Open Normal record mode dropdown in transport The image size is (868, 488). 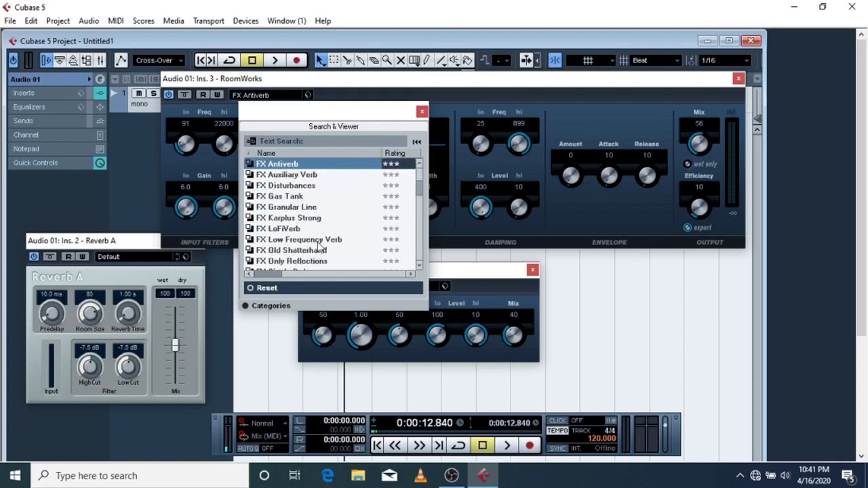262,423
